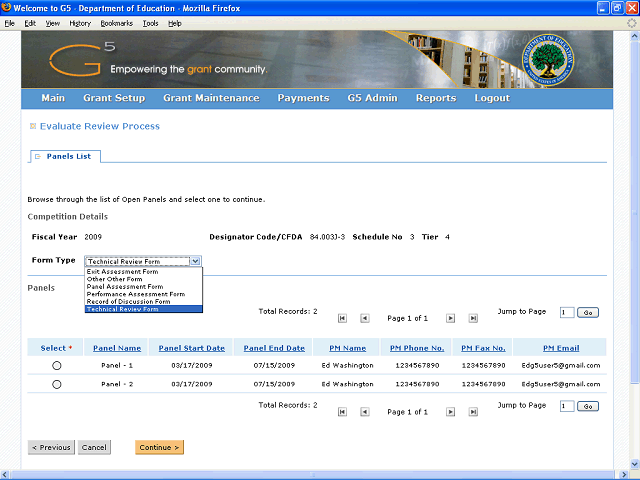Click upper Go button
Viewport: 640px width, 480px height.
(x=588, y=313)
